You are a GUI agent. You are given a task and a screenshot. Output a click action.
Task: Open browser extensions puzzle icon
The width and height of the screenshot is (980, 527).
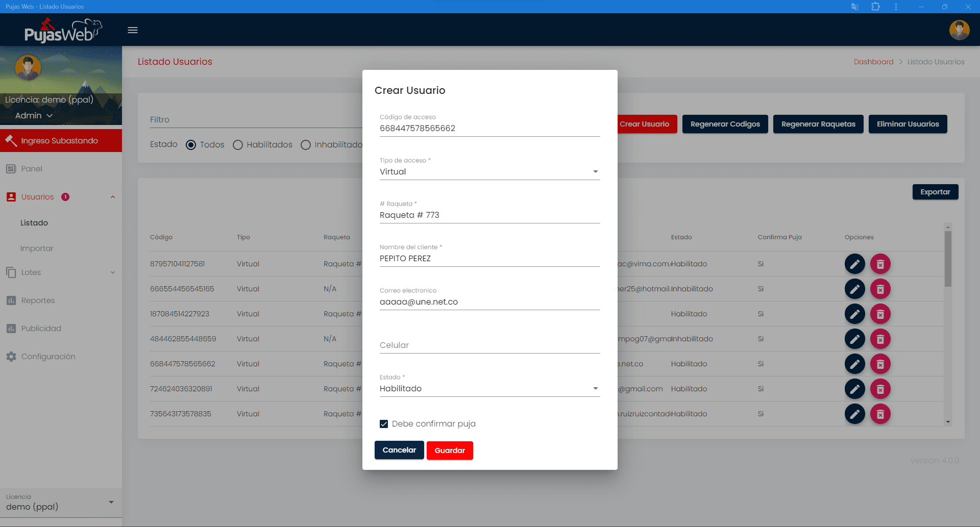pyautogui.click(x=875, y=7)
